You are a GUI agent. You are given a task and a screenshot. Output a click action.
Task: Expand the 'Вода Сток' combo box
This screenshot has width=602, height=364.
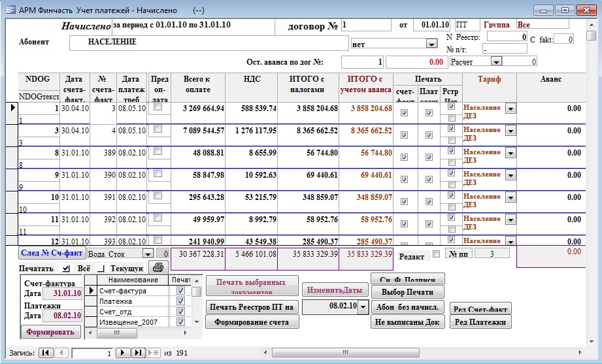147,254
